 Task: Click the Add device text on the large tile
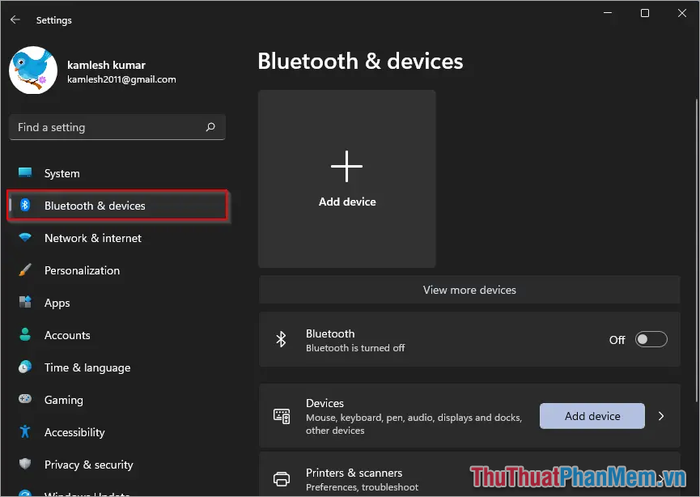pos(347,202)
